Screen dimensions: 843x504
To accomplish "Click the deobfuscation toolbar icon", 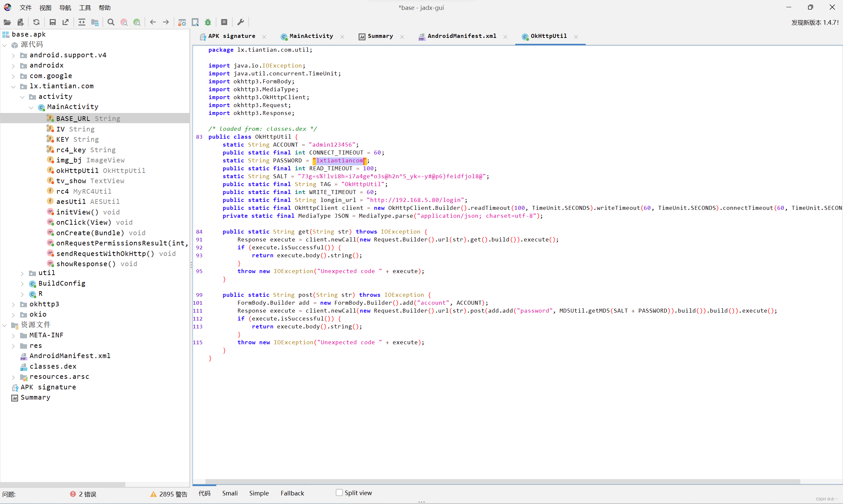I will point(182,22).
